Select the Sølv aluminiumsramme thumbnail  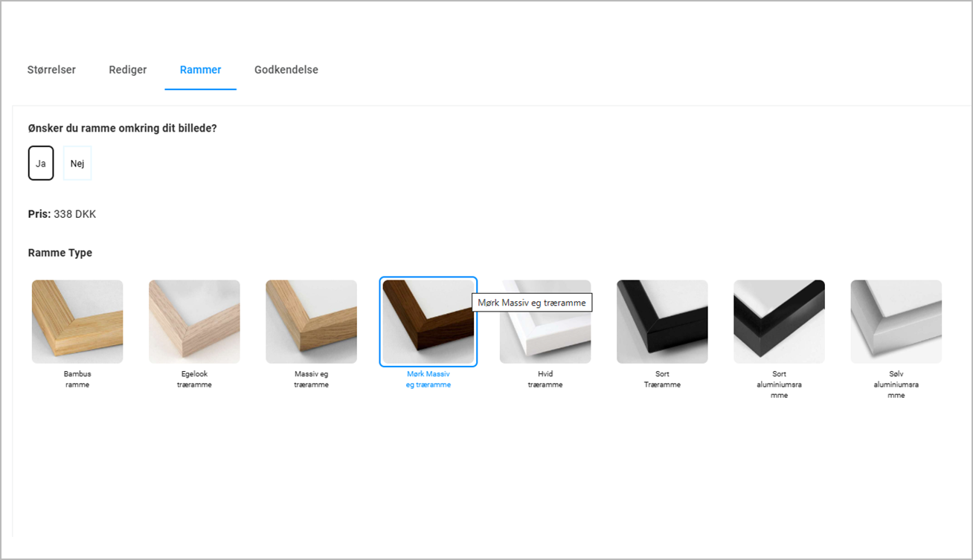(x=896, y=321)
